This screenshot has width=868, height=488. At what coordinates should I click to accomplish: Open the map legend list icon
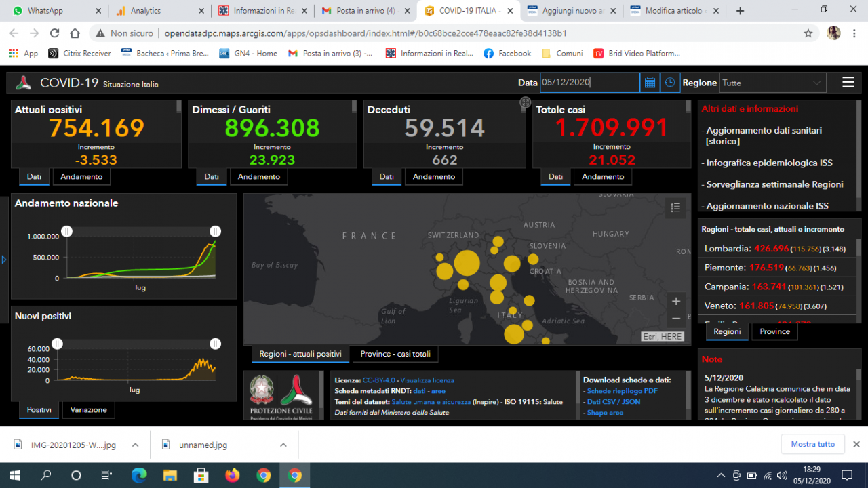click(675, 208)
